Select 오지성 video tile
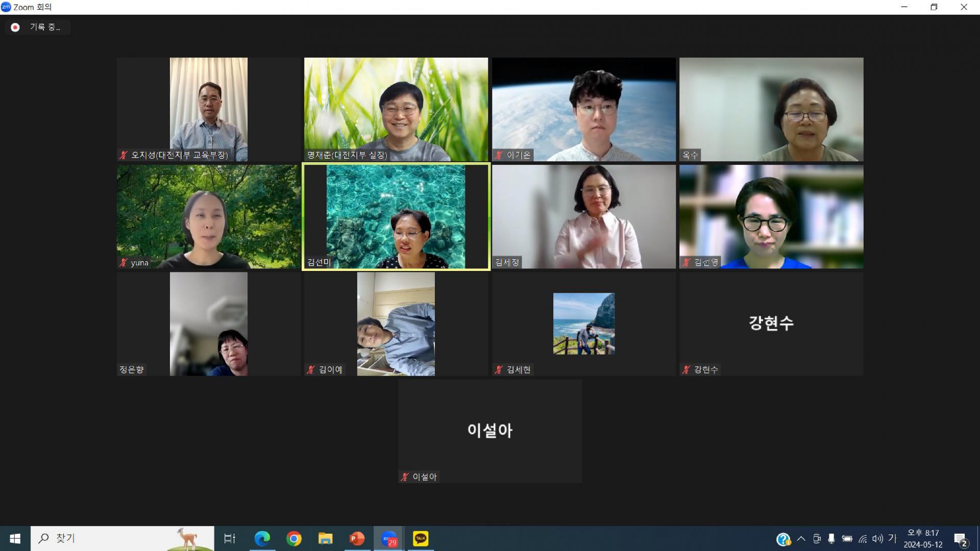 click(x=208, y=109)
